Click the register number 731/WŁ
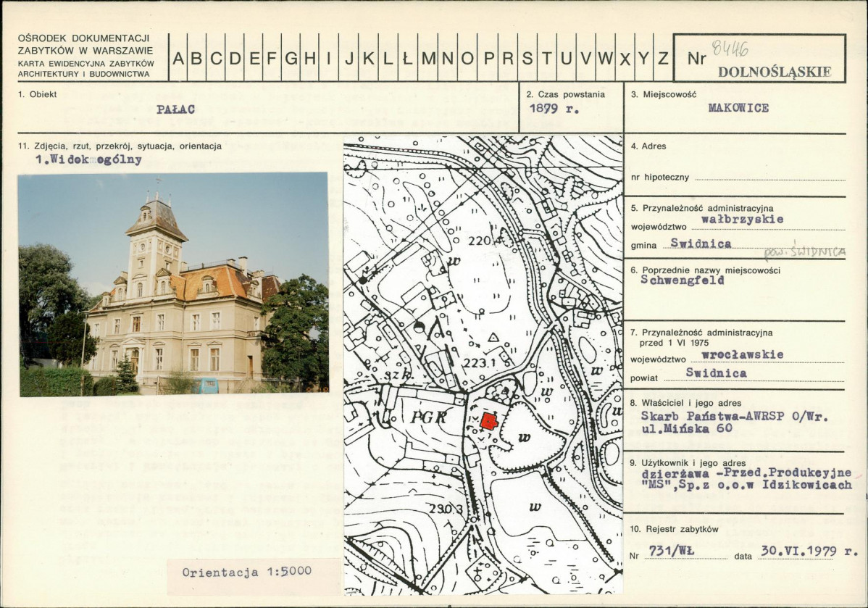Image resolution: width=868 pixels, height=608 pixels. pos(671,551)
